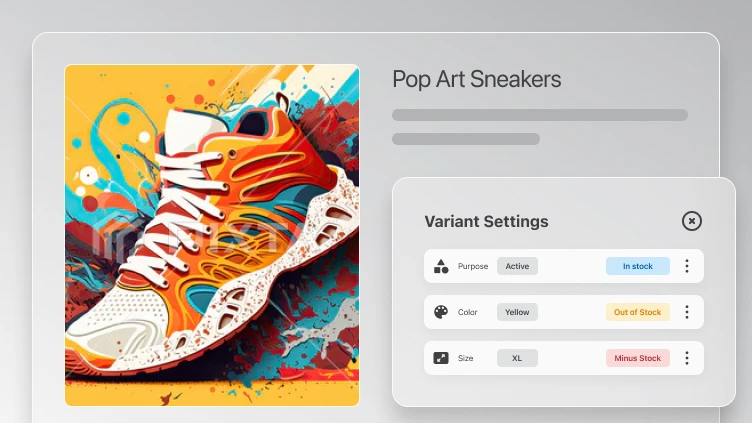The image size is (752, 423).
Task: Select the Yellow color chip
Action: (517, 312)
